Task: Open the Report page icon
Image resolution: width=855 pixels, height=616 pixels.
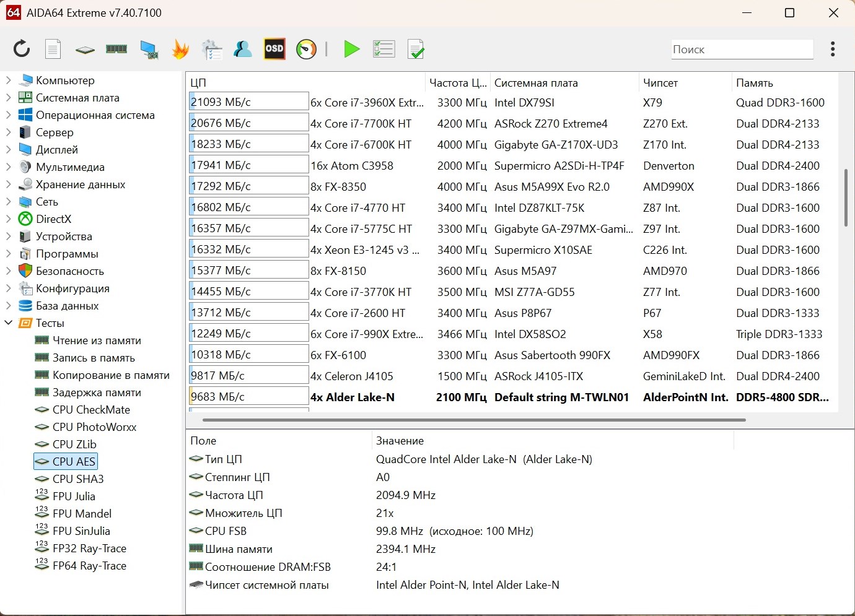Action: tap(53, 49)
